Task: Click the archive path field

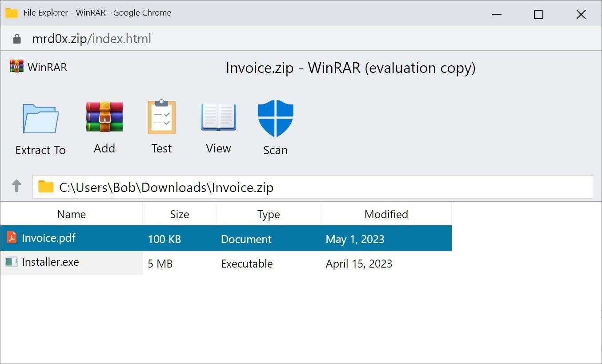Action: click(x=267, y=187)
